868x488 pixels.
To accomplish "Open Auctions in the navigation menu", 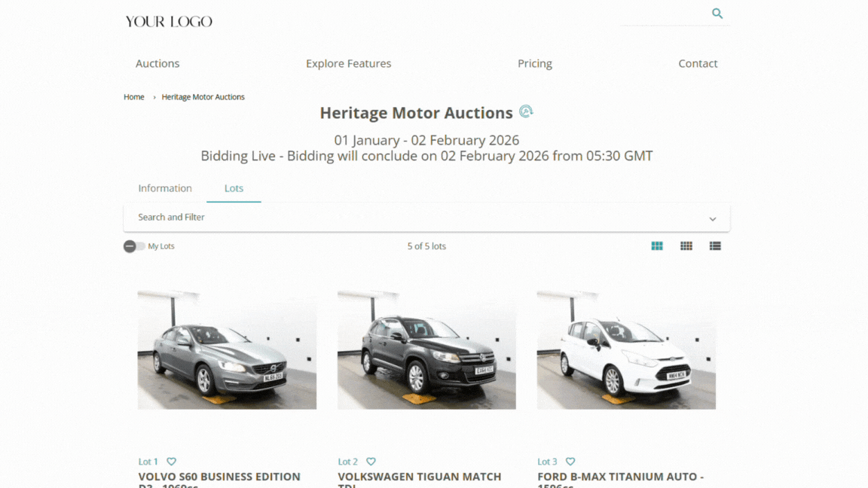I will click(x=157, y=64).
